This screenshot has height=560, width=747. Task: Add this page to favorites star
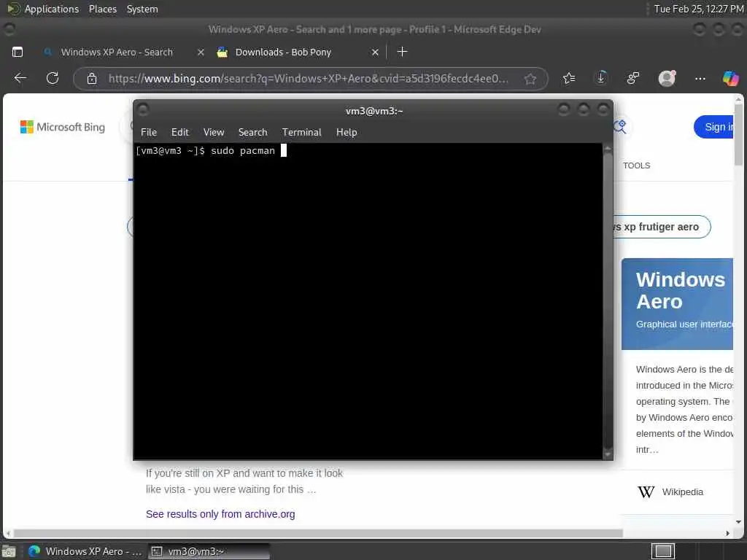click(530, 79)
